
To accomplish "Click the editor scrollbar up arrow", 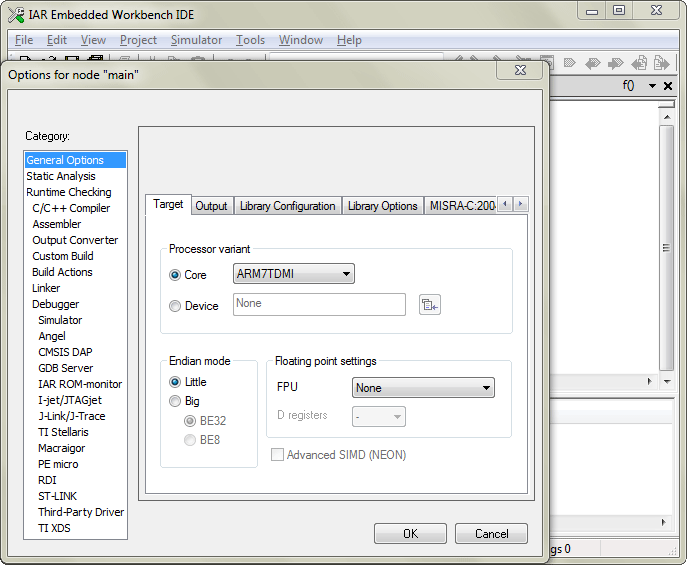I will pos(667,117).
